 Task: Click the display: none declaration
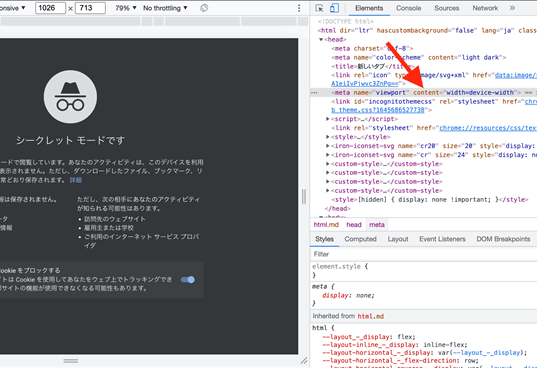(348, 295)
